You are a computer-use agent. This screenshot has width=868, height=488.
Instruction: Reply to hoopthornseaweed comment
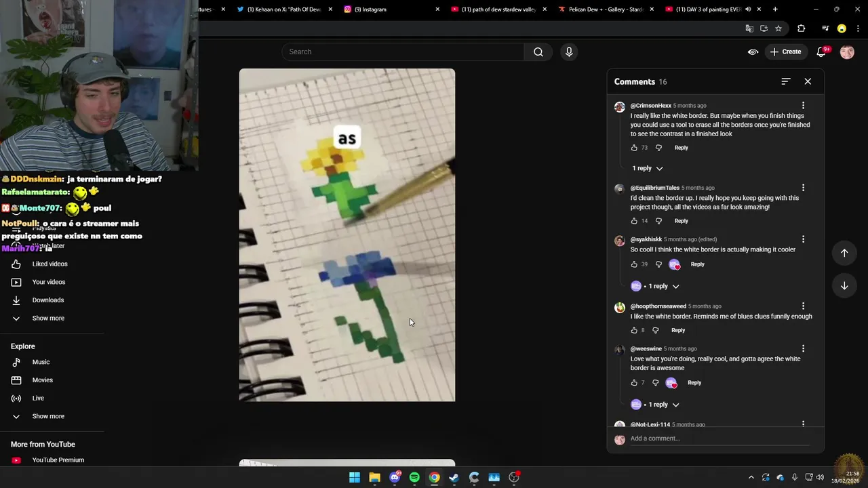(678, 330)
